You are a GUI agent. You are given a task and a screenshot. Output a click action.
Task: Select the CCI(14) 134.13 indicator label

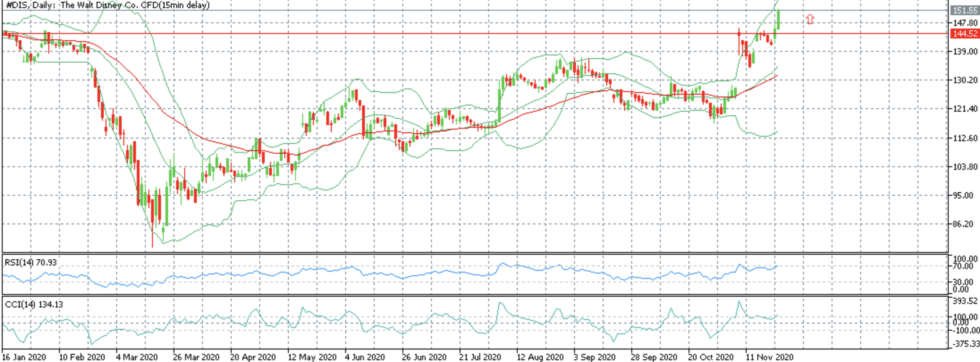coord(34,304)
